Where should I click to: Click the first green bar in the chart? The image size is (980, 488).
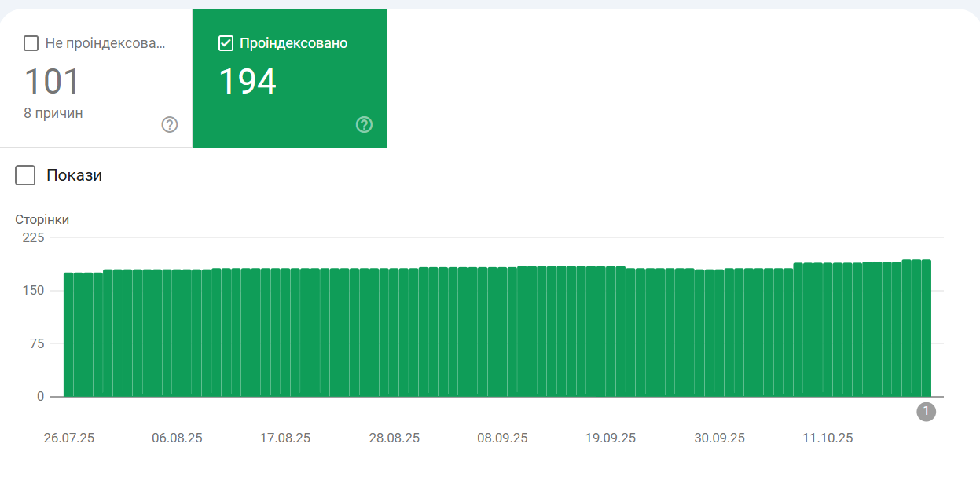[68, 335]
